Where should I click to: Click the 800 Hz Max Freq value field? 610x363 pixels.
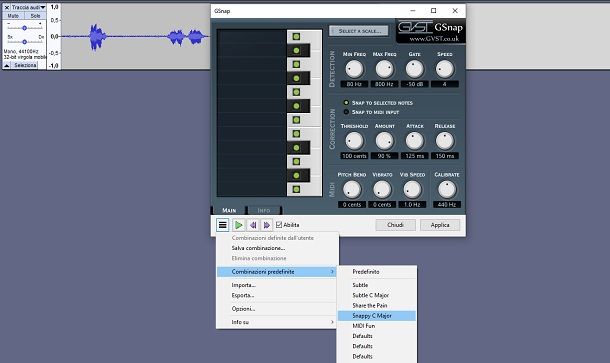(384, 84)
